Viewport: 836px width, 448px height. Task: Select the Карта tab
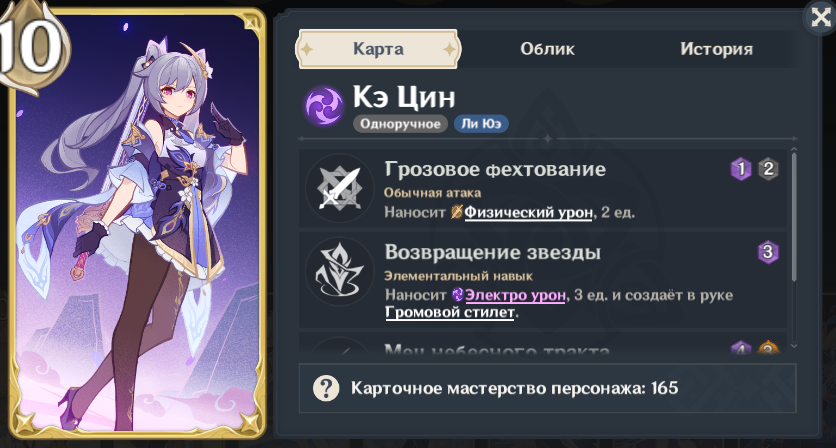tap(378, 49)
